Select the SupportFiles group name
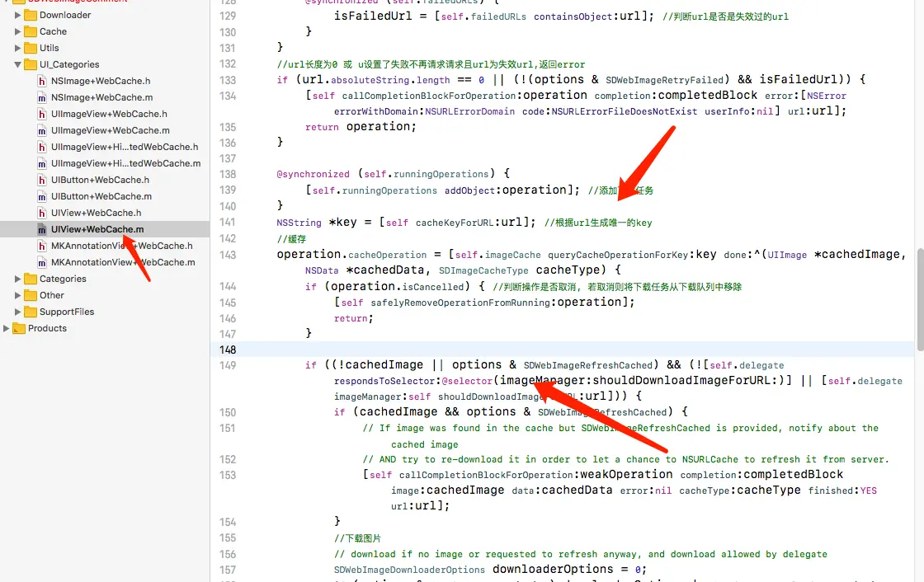Viewport: 924px width, 582px height. (67, 312)
